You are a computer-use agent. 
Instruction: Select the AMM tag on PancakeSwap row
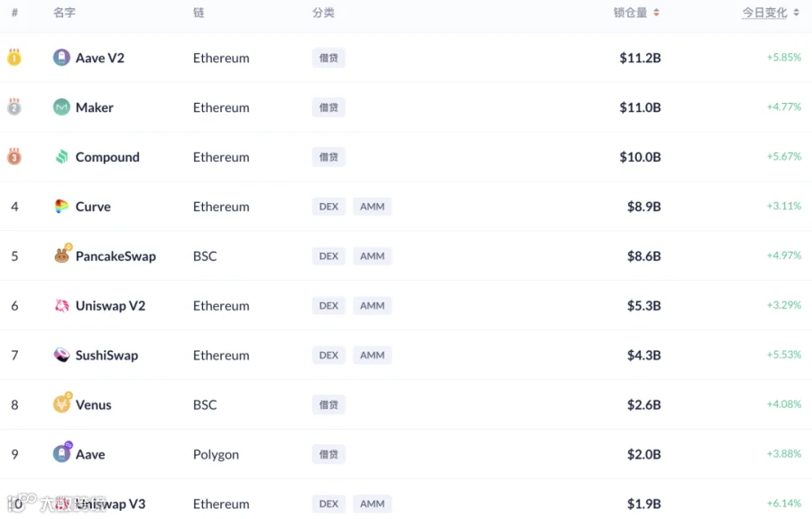tap(372, 256)
